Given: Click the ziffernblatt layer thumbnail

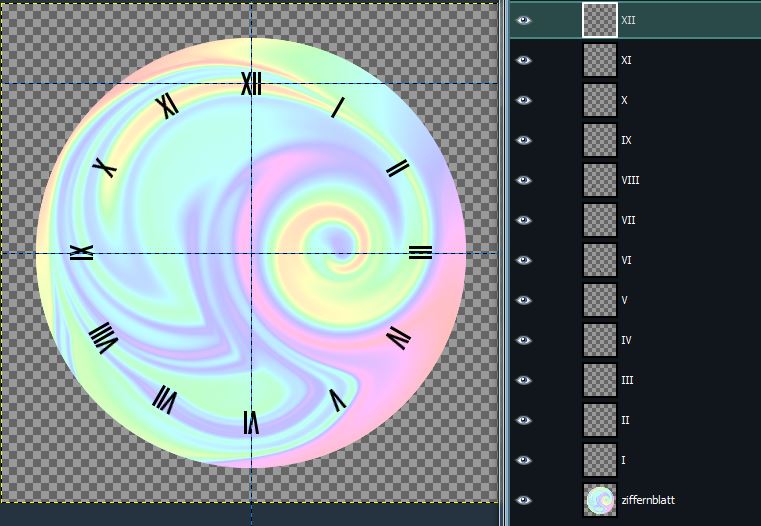Looking at the screenshot, I should 600,500.
